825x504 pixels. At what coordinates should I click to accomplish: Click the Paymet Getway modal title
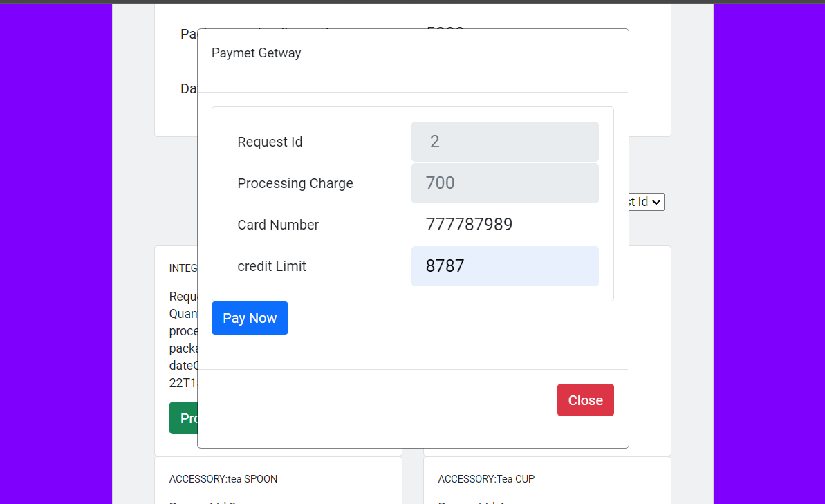click(256, 53)
